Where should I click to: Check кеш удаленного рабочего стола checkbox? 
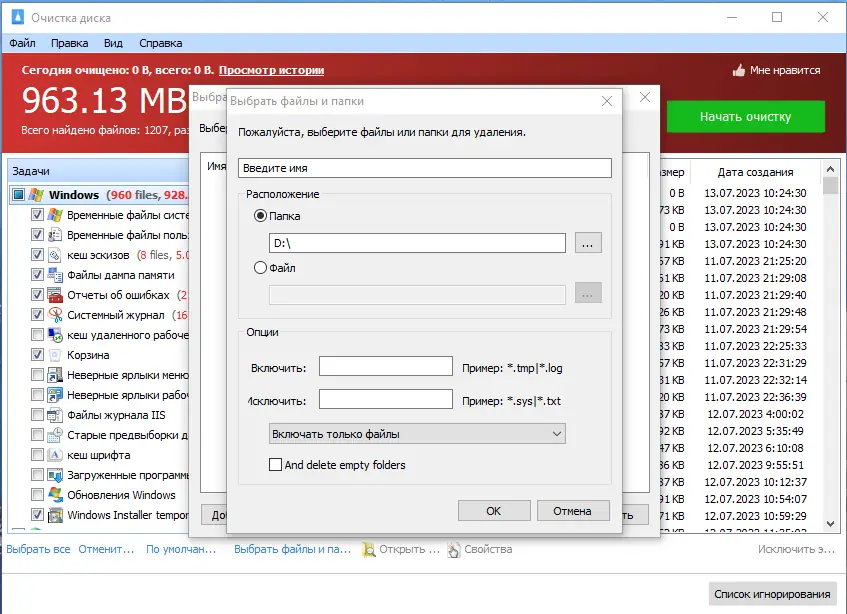coord(37,334)
